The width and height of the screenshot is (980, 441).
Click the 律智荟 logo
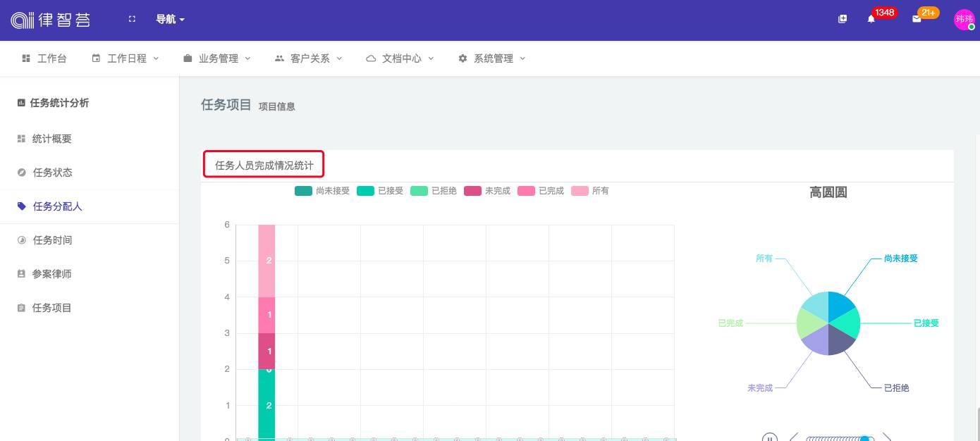(51, 20)
